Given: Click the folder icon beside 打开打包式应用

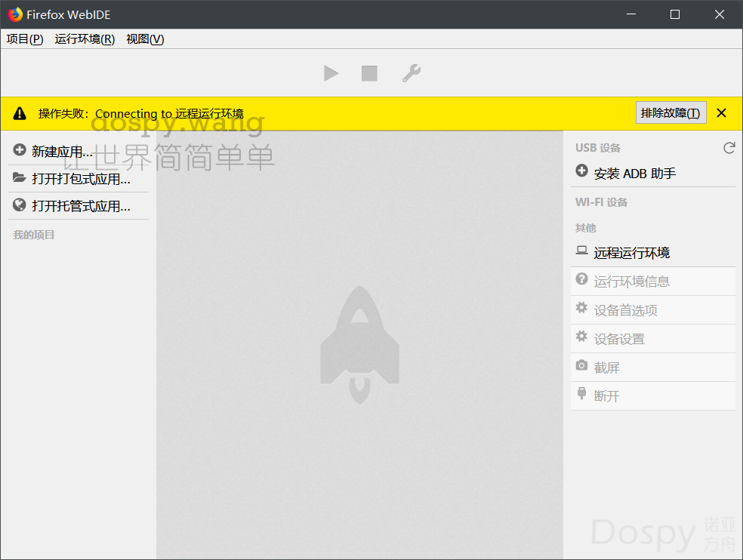Looking at the screenshot, I should [20, 177].
